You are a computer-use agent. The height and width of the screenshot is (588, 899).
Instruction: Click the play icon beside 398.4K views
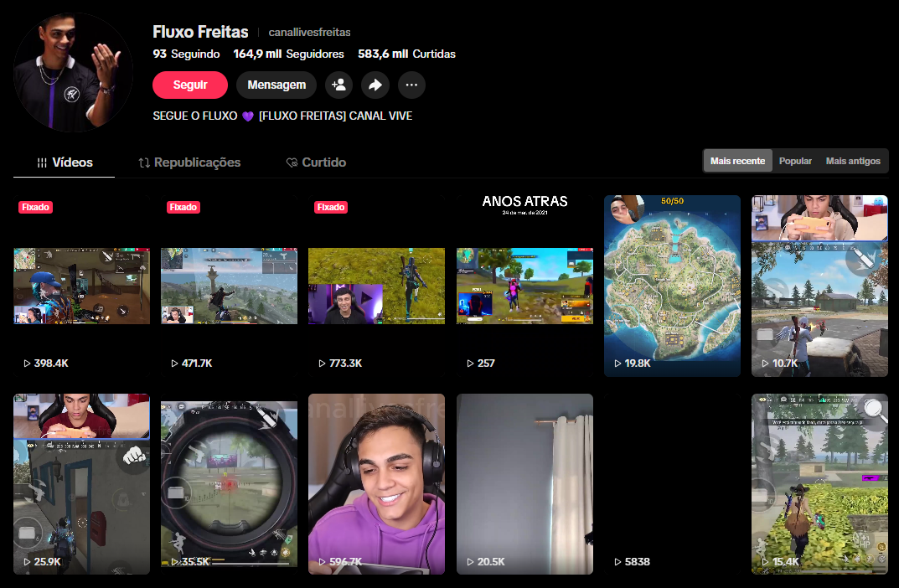point(27,364)
